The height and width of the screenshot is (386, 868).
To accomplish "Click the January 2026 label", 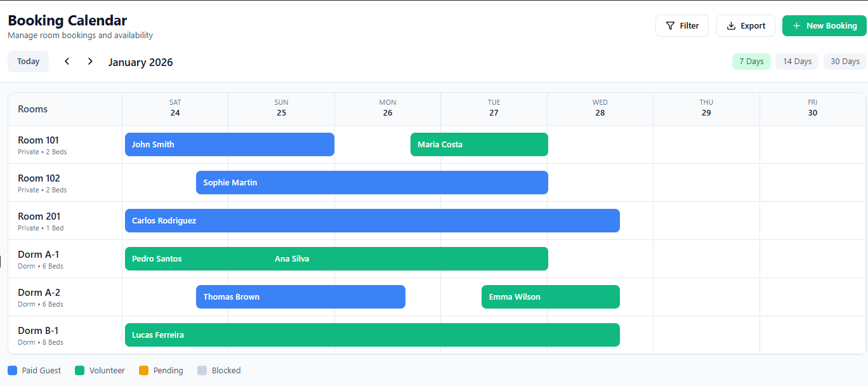I will (140, 62).
